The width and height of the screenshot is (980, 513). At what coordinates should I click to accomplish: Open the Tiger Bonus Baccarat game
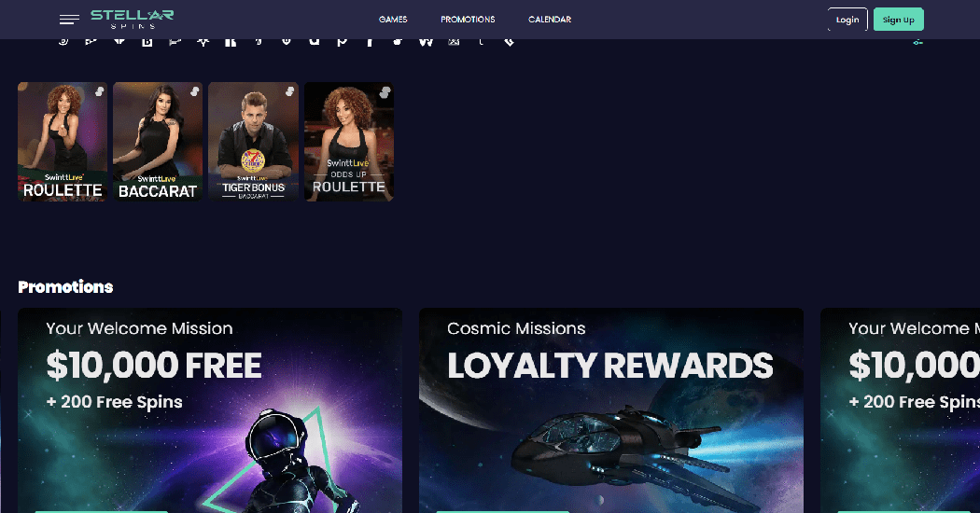coord(253,142)
